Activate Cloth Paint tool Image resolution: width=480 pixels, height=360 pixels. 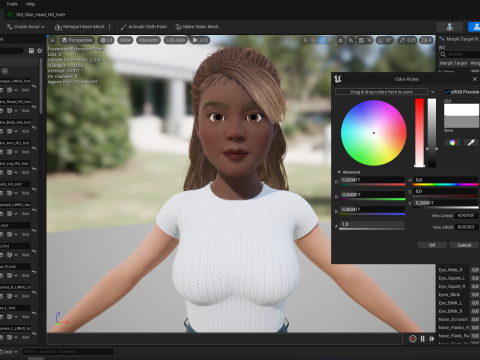[144, 27]
